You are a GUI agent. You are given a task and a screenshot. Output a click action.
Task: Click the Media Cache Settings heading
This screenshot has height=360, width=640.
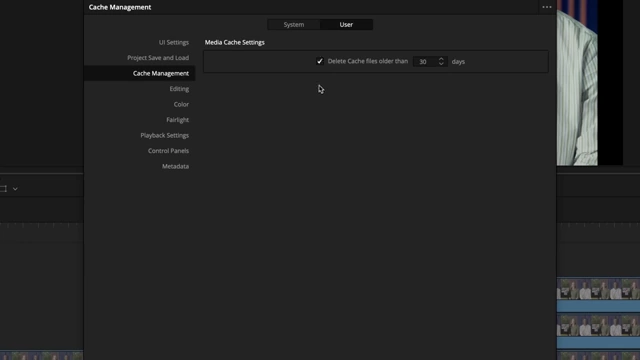[235, 42]
